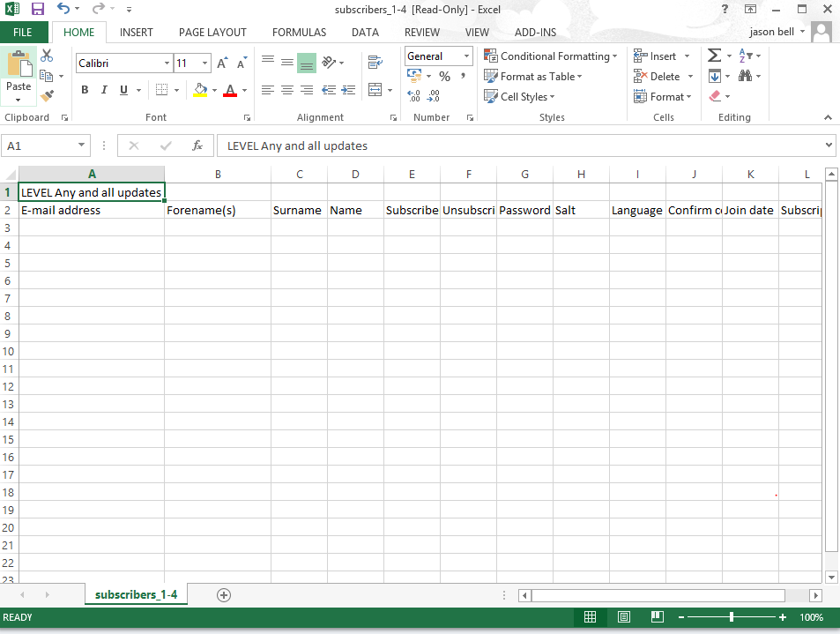Click the Save icon in quick access toolbar

click(38, 9)
